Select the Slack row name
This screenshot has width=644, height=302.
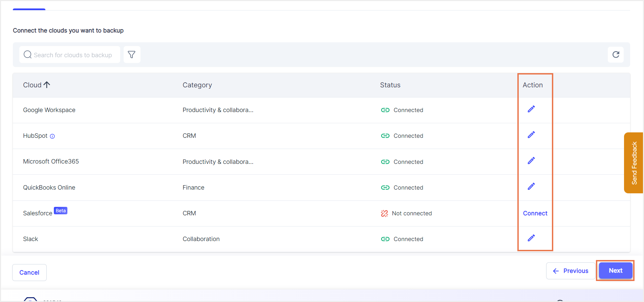[x=30, y=239]
